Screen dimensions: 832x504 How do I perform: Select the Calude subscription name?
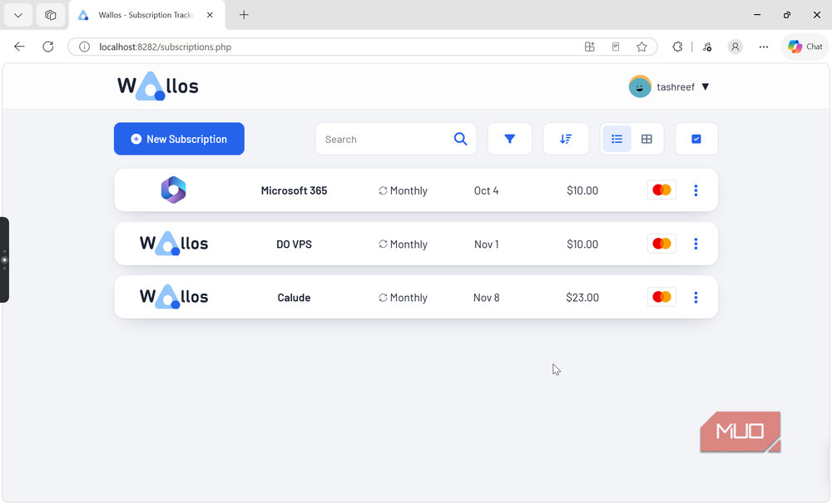coord(294,298)
